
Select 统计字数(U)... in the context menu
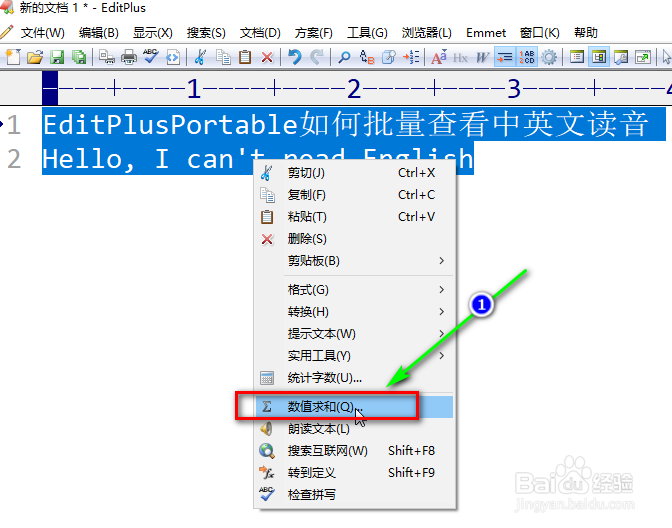[x=354, y=378]
